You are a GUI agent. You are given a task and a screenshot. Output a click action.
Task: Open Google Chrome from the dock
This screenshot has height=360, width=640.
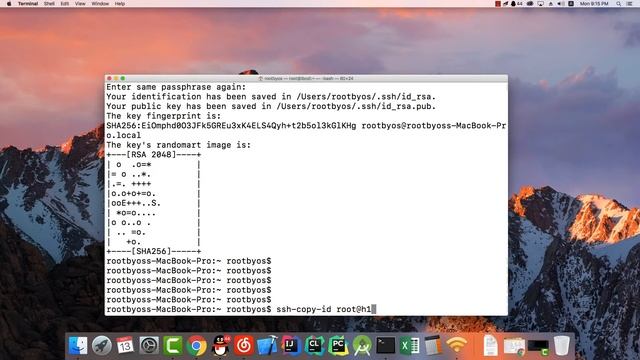point(197,346)
